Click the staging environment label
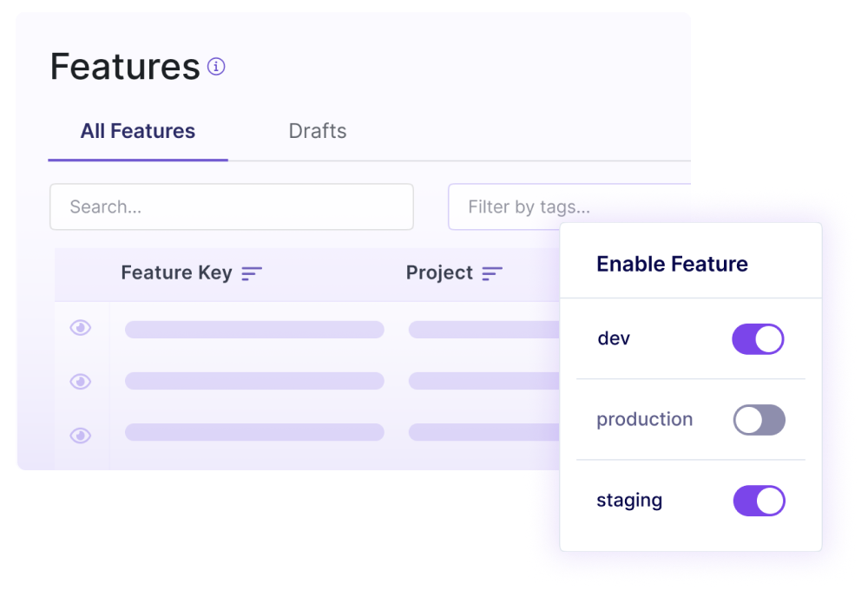 pos(628,501)
